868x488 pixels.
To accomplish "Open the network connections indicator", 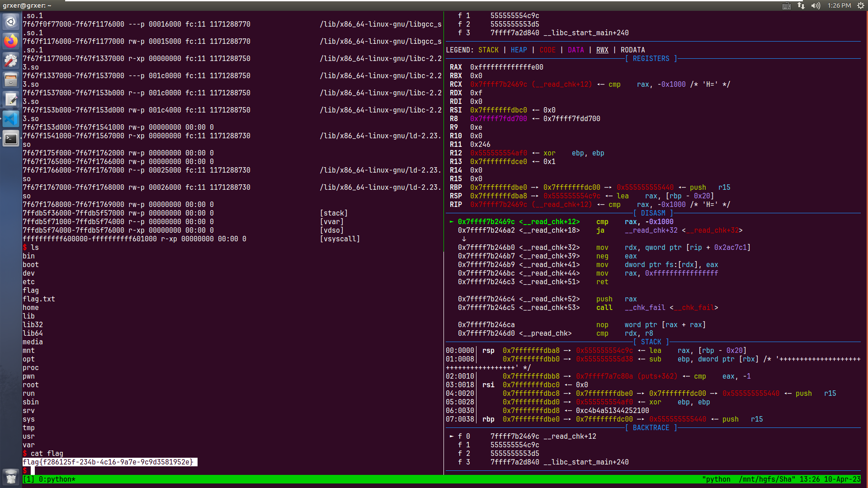I will 801,5.
